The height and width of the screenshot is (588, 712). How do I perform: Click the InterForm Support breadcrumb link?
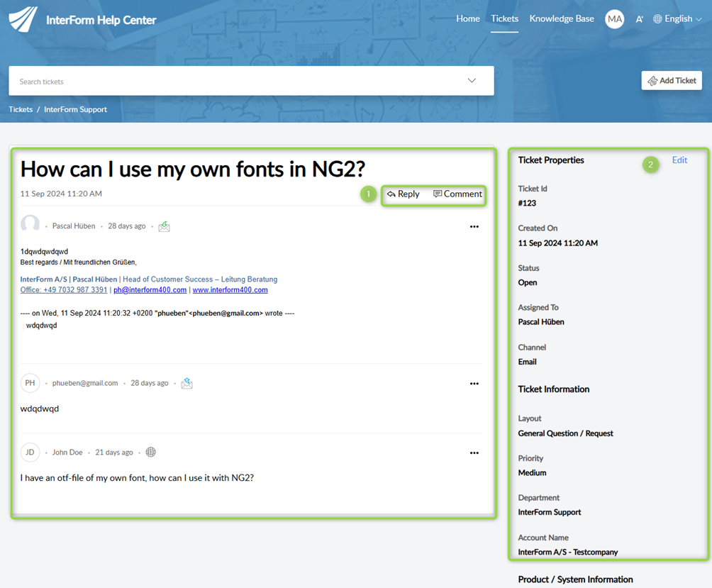[75, 109]
